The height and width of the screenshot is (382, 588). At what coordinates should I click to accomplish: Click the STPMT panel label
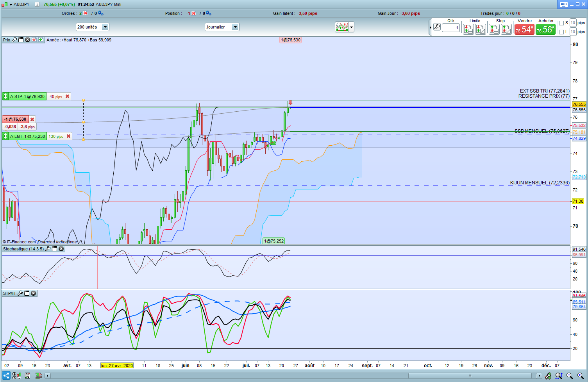pyautogui.click(x=10, y=293)
